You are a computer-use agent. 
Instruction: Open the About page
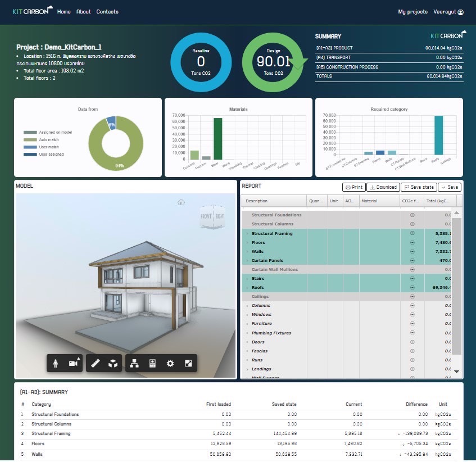coord(83,12)
